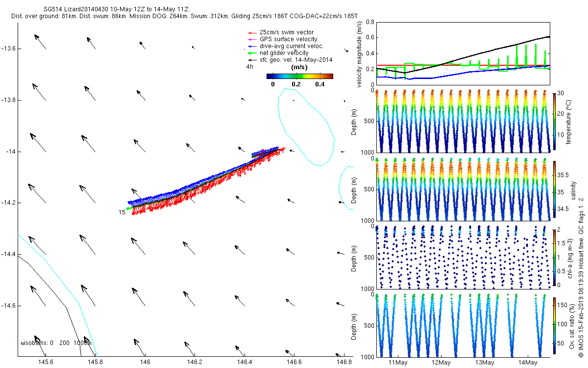Click the green net glider velocity marker
The height and width of the screenshot is (368, 588).
coord(253,53)
